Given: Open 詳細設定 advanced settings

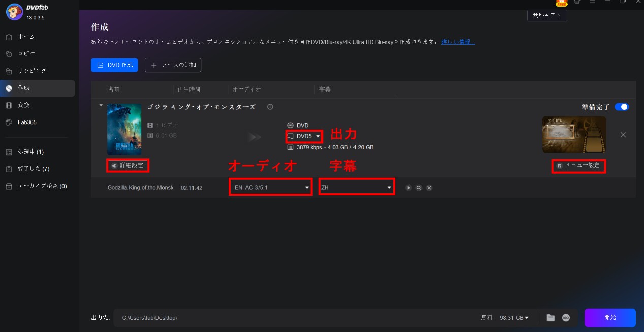Looking at the screenshot, I should pos(128,165).
